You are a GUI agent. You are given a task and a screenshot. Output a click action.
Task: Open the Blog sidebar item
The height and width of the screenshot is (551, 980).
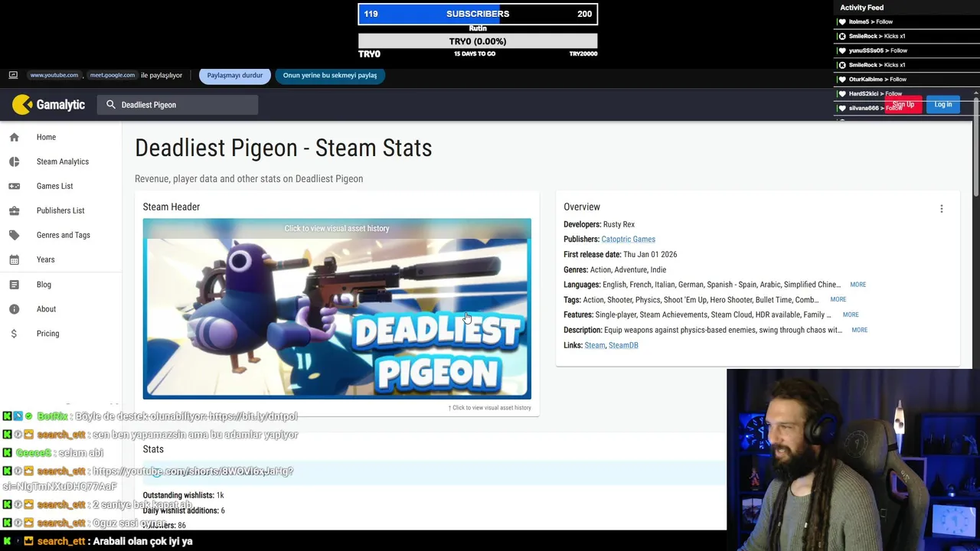point(44,285)
